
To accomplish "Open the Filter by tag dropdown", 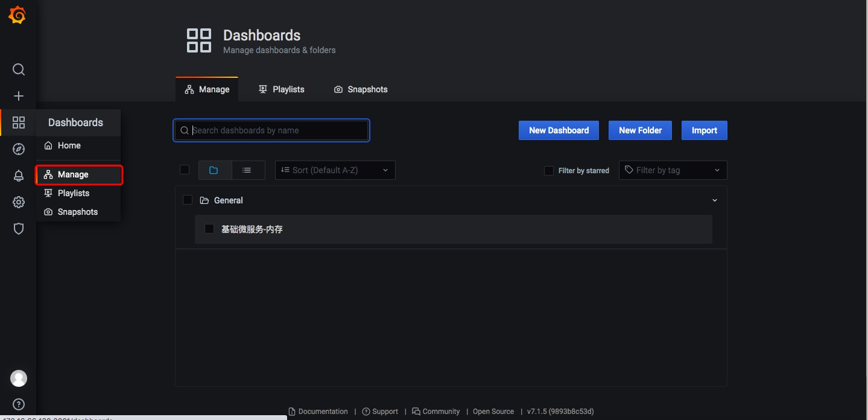I will click(x=673, y=170).
